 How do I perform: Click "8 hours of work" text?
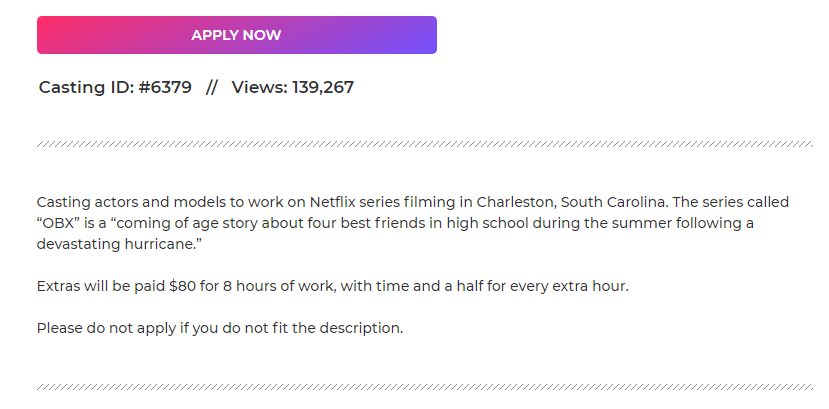(255, 286)
